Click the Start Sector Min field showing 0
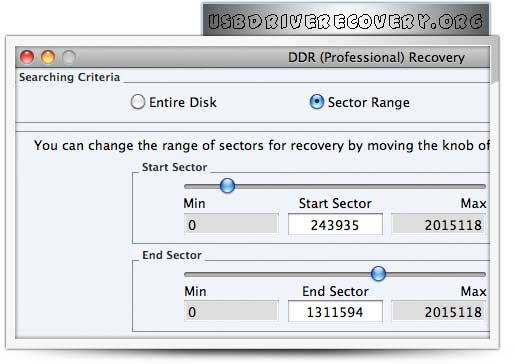Screen dimensions: 514x364 231,224
